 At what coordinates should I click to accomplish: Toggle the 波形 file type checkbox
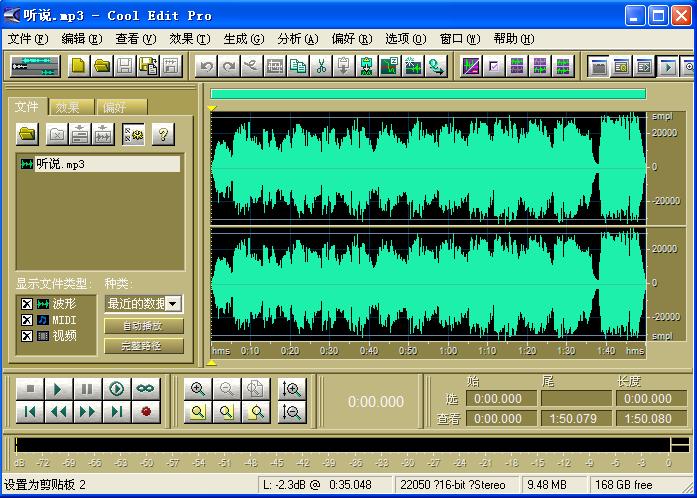(26, 303)
